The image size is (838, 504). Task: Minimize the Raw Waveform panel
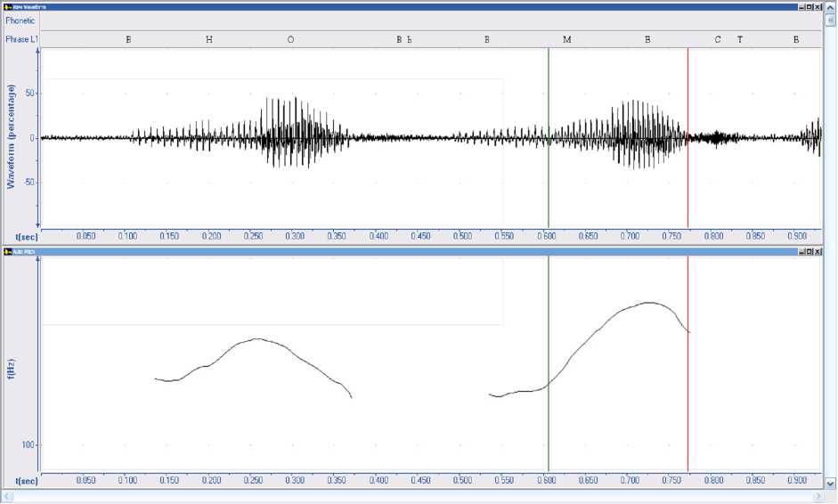(x=801, y=5)
